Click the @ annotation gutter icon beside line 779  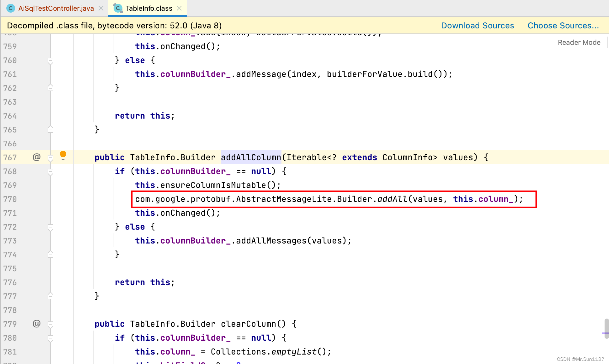[37, 324]
